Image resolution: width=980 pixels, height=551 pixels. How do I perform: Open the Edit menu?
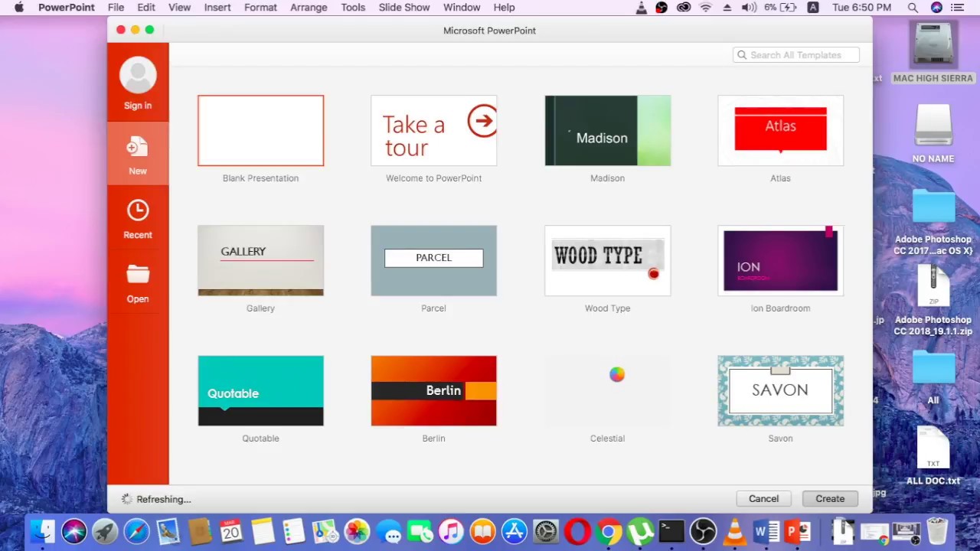pos(146,8)
